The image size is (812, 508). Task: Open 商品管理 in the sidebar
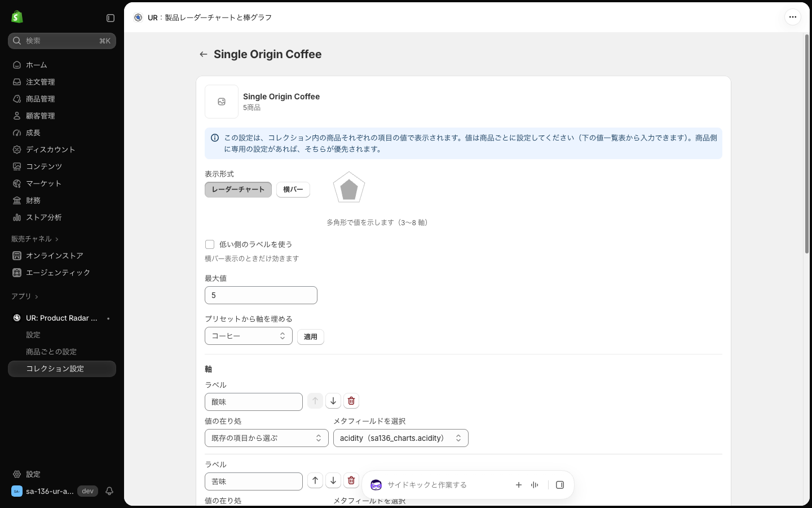[62, 99]
